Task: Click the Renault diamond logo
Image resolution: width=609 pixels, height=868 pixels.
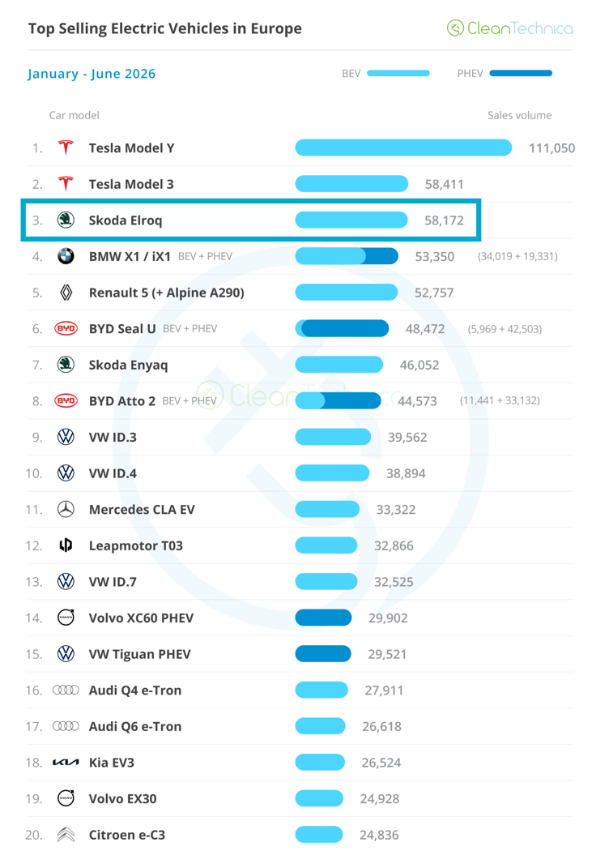Action: tap(66, 293)
